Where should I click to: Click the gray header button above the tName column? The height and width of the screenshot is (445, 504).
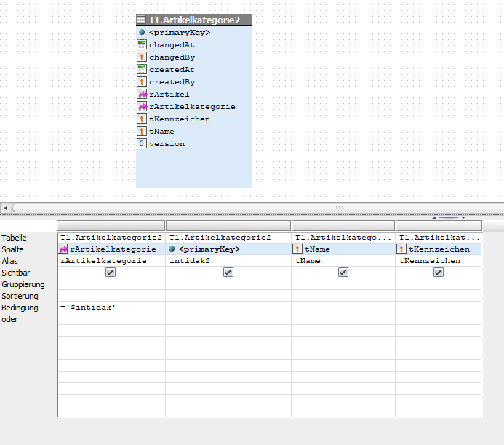[343, 226]
